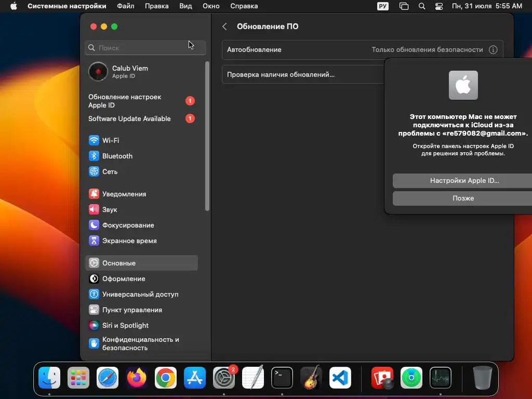Image resolution: width=532 pixels, height=399 pixels.
Task: Click the info icon beside Автообновление
Action: 493,49
